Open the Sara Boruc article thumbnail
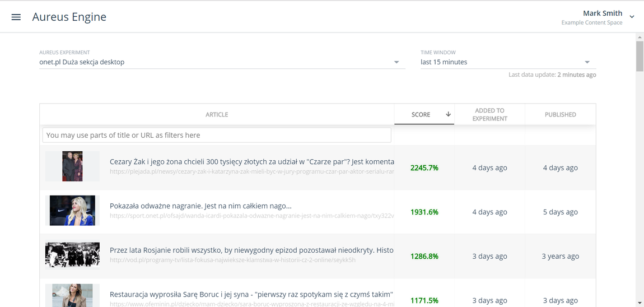The height and width of the screenshot is (307, 644). [x=72, y=295]
